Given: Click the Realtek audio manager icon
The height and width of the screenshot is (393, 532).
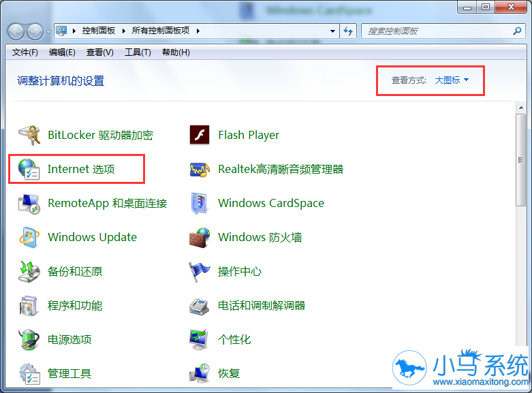Looking at the screenshot, I should (200, 169).
